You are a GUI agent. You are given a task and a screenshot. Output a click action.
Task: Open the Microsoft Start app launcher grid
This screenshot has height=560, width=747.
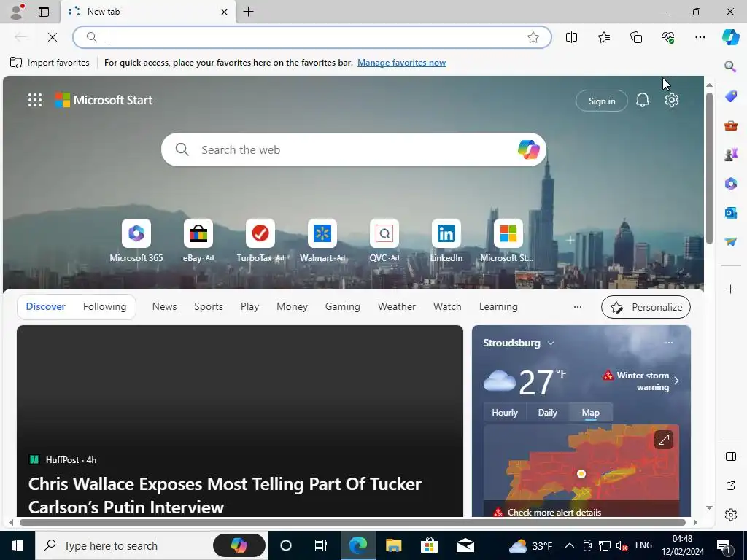[x=35, y=100]
